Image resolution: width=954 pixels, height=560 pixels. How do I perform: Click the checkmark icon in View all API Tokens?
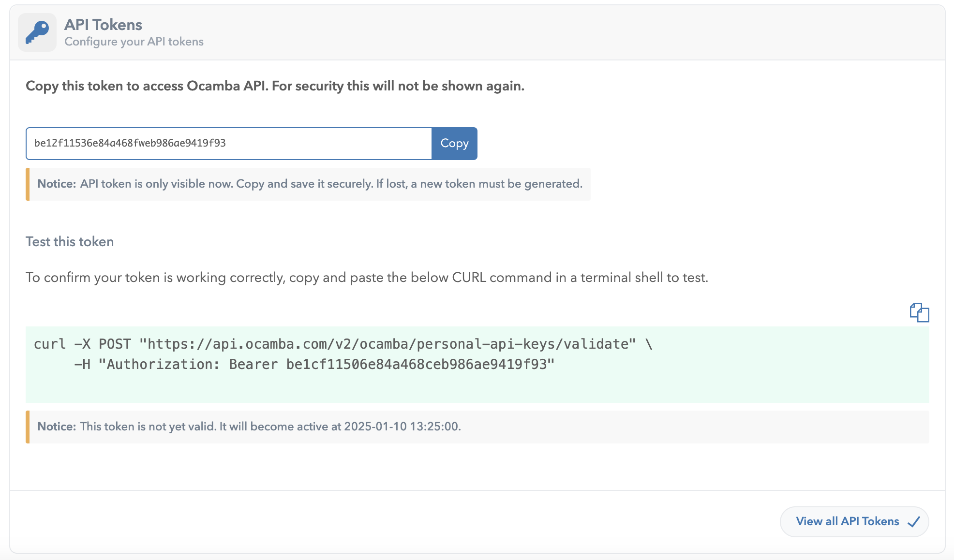coord(914,522)
